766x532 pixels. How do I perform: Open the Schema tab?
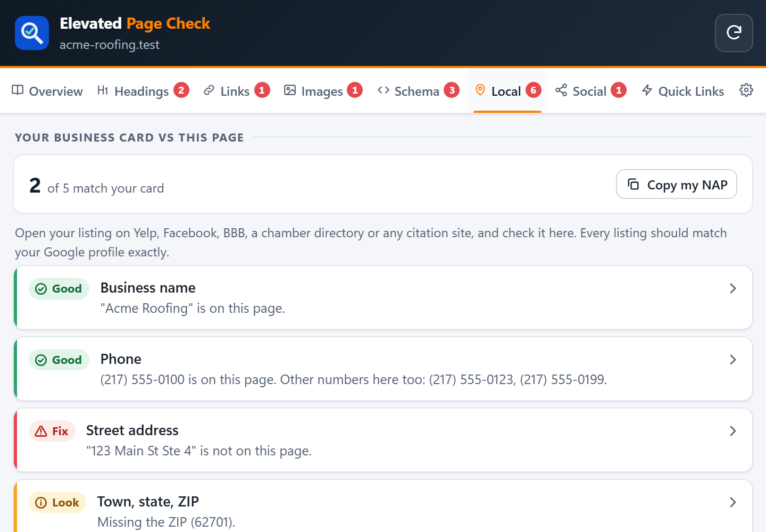(418, 91)
